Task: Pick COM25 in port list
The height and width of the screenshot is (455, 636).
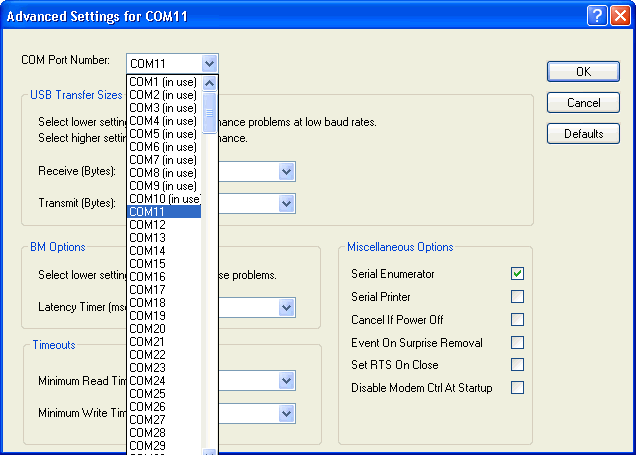Action: pyautogui.click(x=164, y=393)
